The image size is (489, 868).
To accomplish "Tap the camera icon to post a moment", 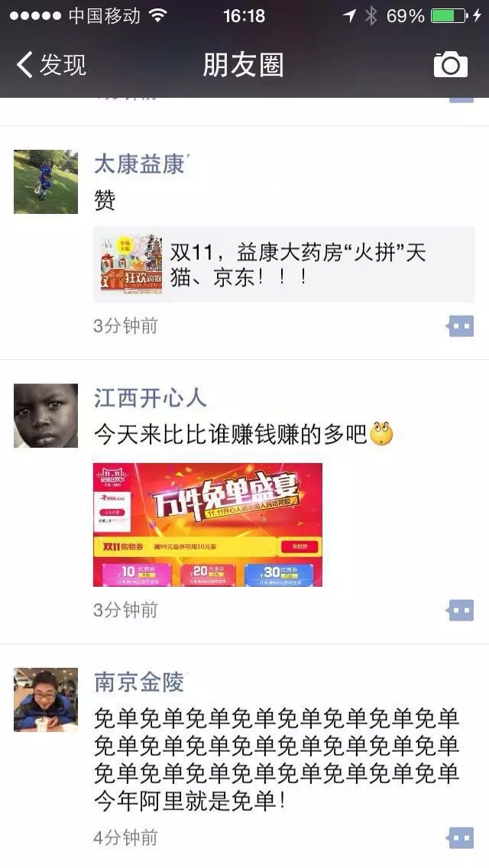I will 450,65.
